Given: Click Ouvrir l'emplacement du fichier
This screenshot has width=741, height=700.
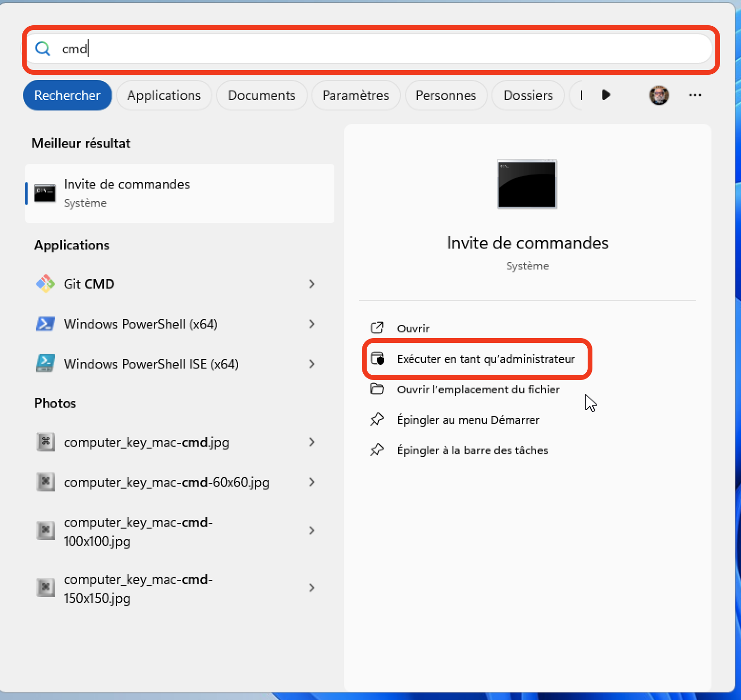Looking at the screenshot, I should coord(479,389).
